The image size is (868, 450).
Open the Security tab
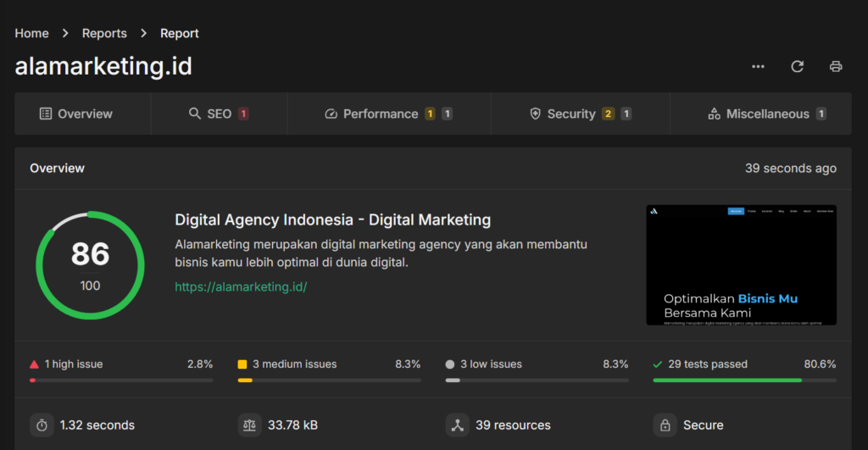[x=580, y=114]
